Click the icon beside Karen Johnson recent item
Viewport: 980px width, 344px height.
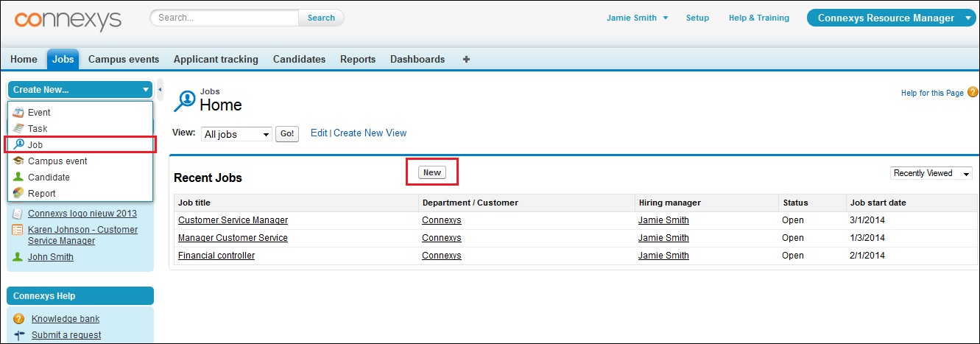pos(18,230)
